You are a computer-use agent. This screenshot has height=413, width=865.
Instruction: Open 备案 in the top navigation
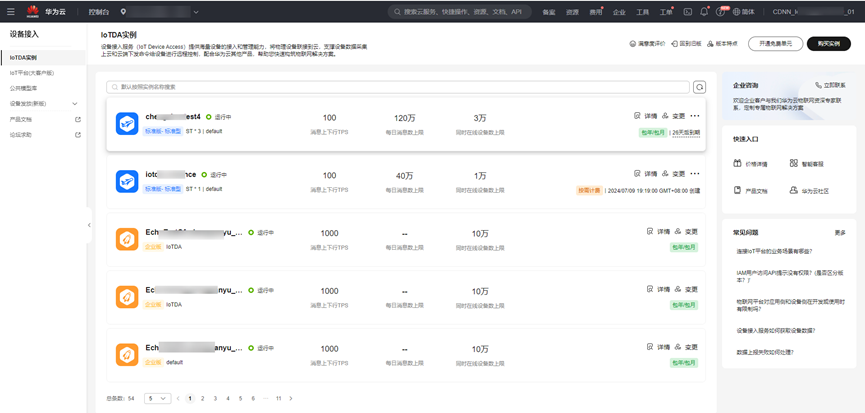pos(548,12)
